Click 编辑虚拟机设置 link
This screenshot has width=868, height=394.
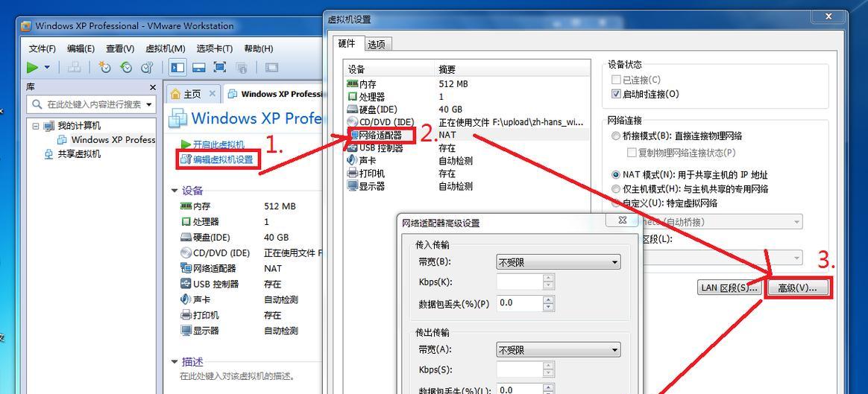point(222,159)
